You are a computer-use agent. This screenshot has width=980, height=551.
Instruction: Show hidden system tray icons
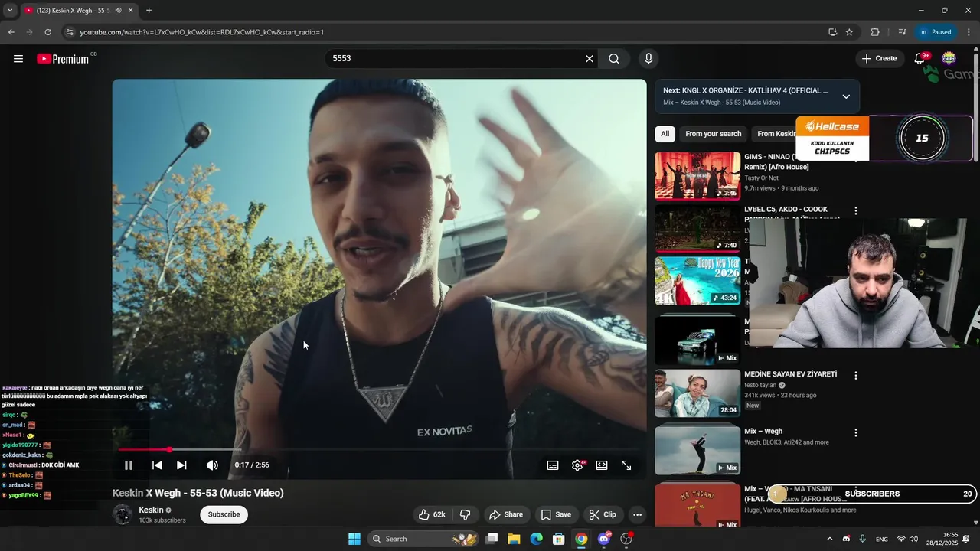(830, 539)
